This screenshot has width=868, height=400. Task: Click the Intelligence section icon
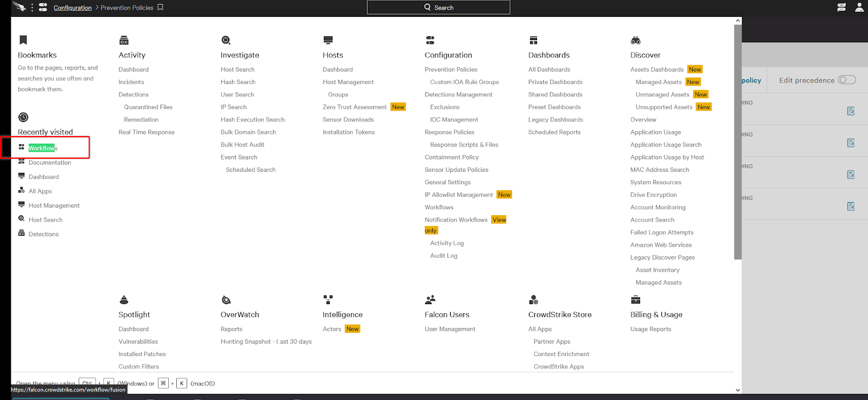328,299
